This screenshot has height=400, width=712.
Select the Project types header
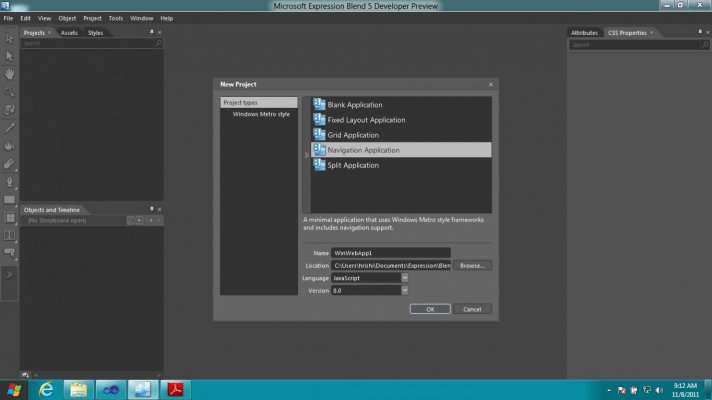coord(259,103)
